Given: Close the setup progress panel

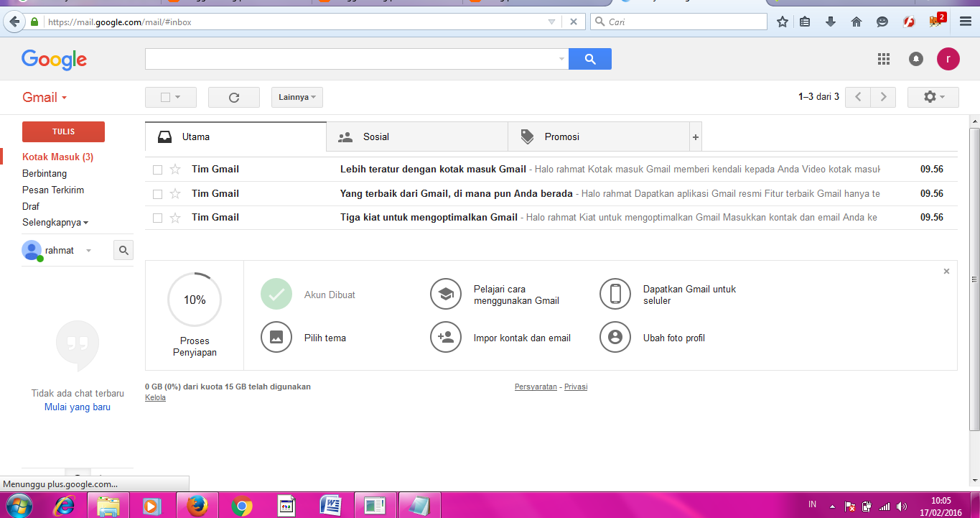Looking at the screenshot, I should 946,271.
